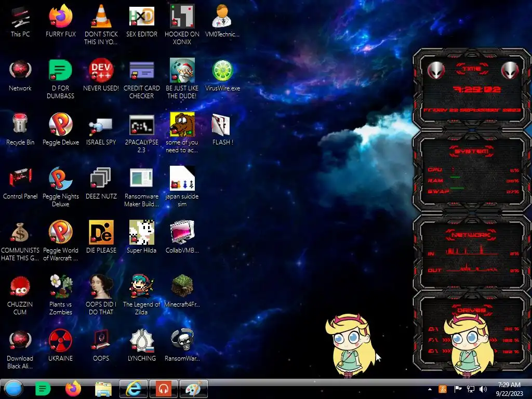Click the OUT traffic graph
Screen dimensions: 532x399
click(472, 268)
